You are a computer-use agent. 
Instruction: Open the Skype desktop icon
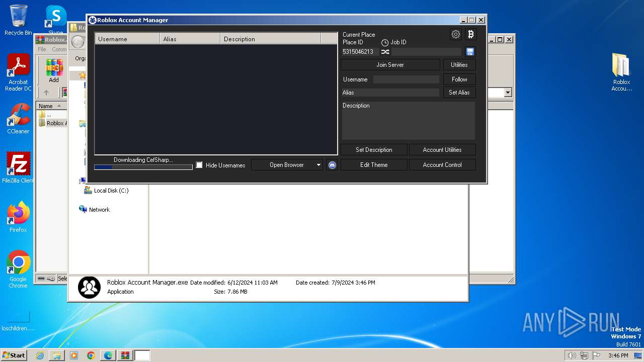click(x=56, y=20)
